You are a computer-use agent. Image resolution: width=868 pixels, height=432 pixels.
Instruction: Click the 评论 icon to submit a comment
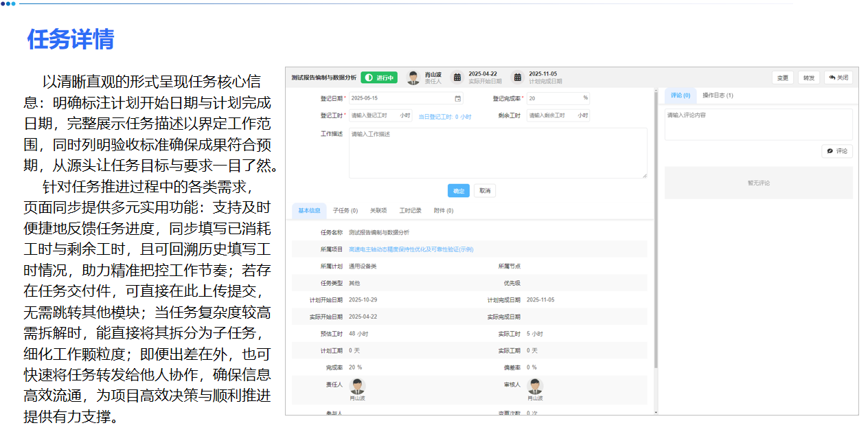pos(830,150)
